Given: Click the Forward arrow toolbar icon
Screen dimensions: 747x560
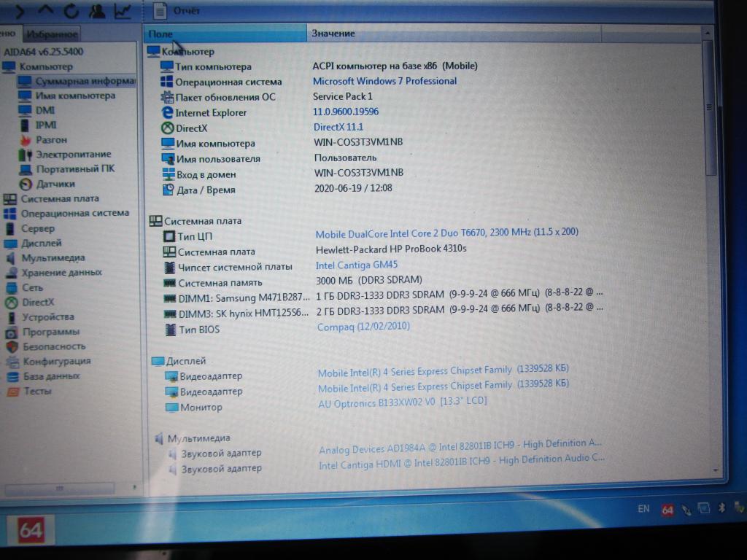Looking at the screenshot, I should [x=20, y=11].
